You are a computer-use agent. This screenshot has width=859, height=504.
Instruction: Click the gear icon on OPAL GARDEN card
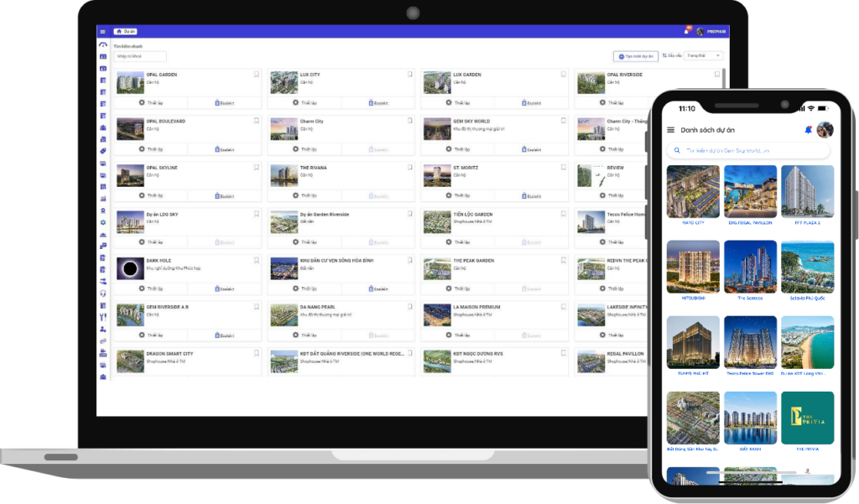(142, 102)
